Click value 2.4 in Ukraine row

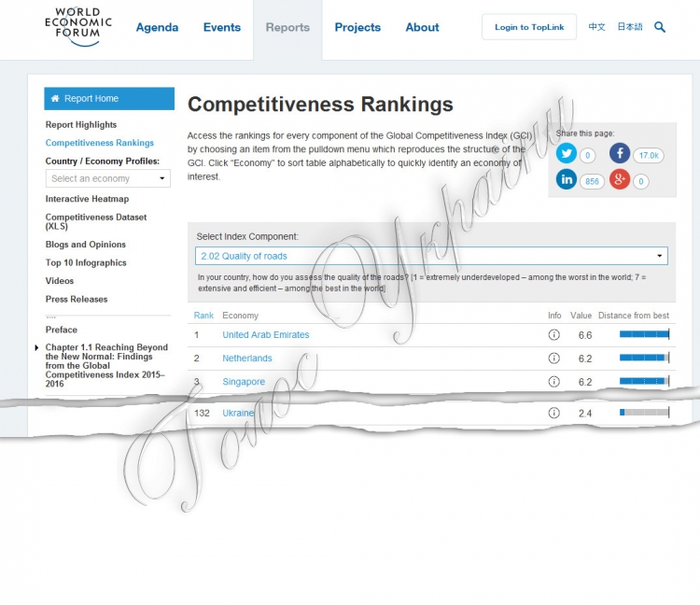(x=585, y=414)
